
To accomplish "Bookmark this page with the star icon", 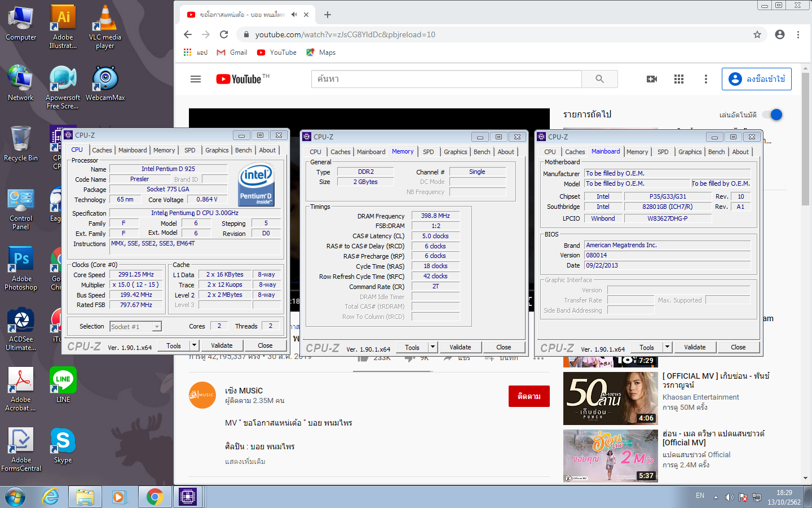I will 757,34.
